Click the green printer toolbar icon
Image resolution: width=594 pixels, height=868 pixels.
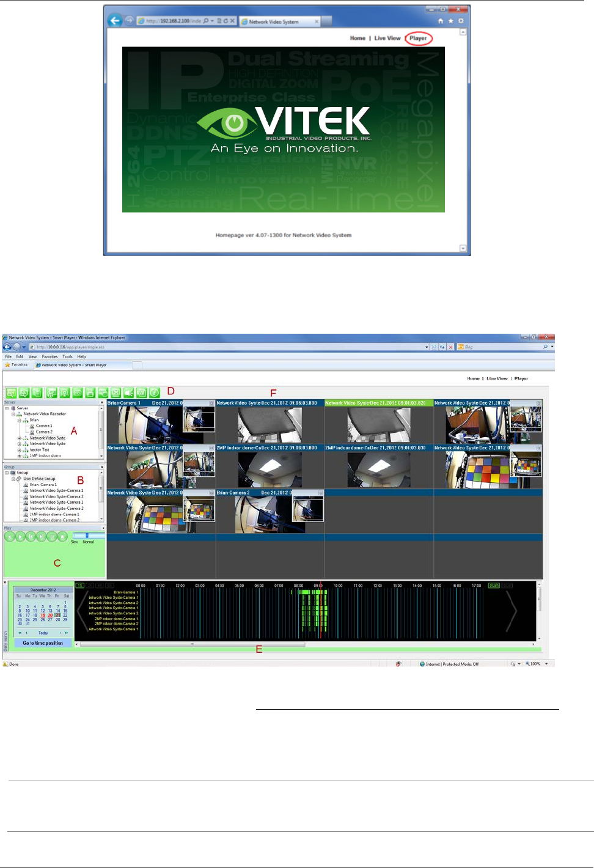pos(90,392)
